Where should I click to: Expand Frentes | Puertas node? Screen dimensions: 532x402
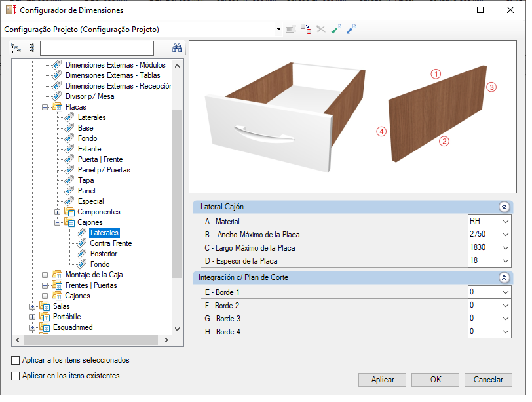click(x=45, y=285)
